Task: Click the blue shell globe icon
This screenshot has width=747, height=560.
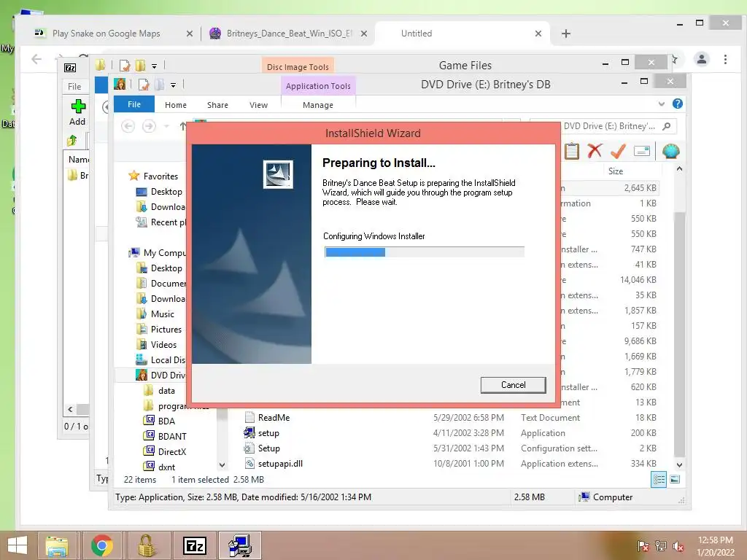Action: pyautogui.click(x=670, y=151)
